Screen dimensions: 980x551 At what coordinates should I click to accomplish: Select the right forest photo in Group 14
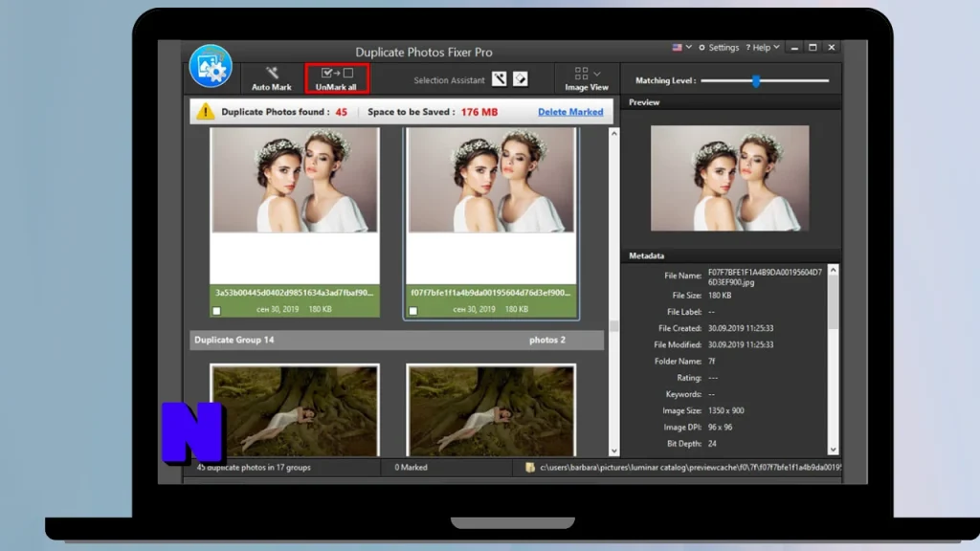point(491,411)
